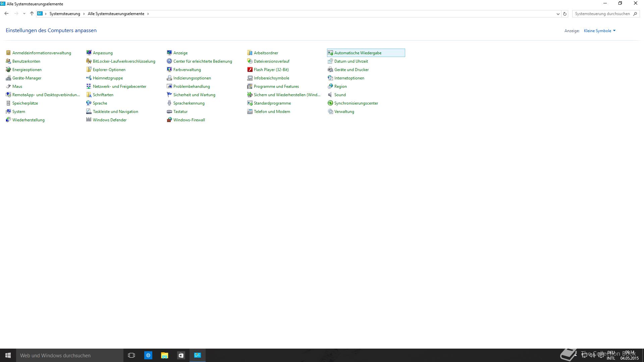
Task: Click the Geräte und Drucker icon
Action: tap(330, 69)
